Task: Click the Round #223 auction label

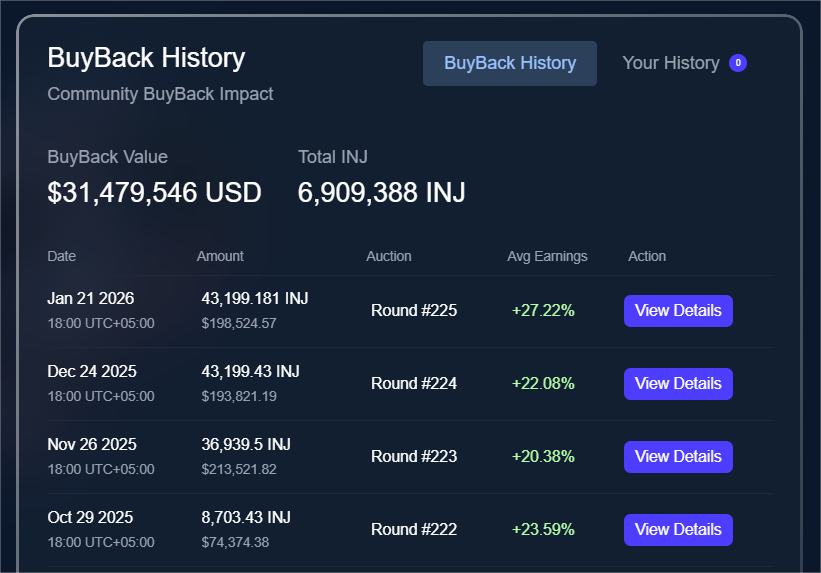Action: [414, 456]
